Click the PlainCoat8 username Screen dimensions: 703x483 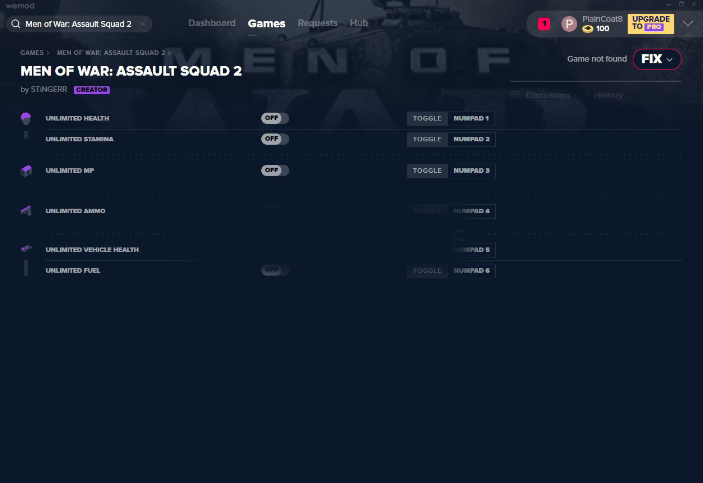pos(602,19)
